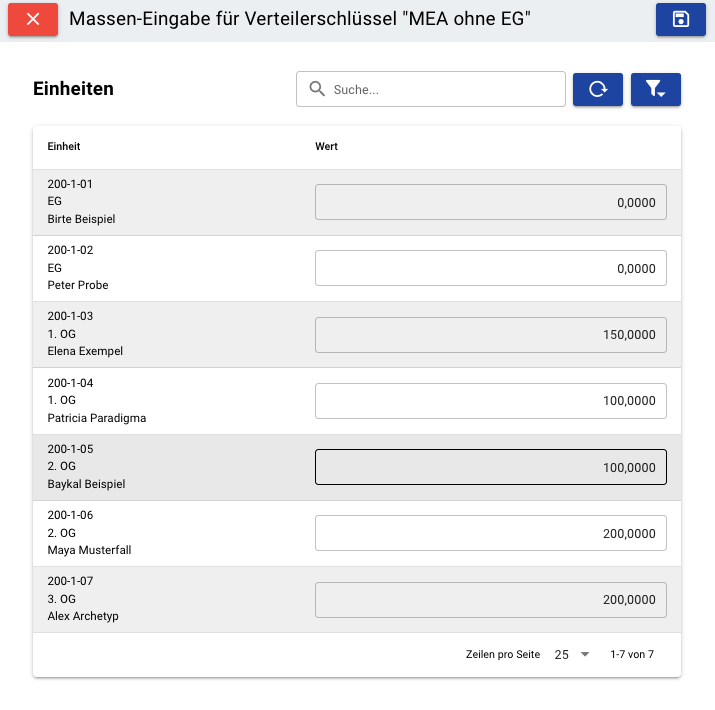This screenshot has width=715, height=710.
Task: Click the magnifier icon in search box
Action: pyautogui.click(x=317, y=89)
